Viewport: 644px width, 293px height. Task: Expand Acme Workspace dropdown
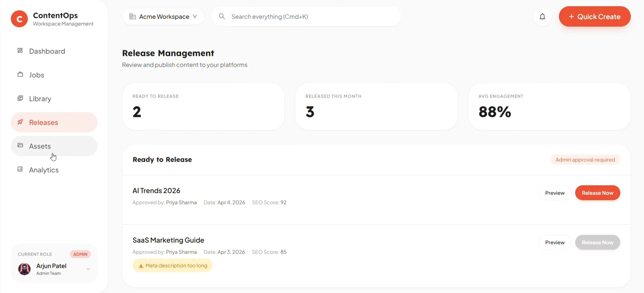163,17
